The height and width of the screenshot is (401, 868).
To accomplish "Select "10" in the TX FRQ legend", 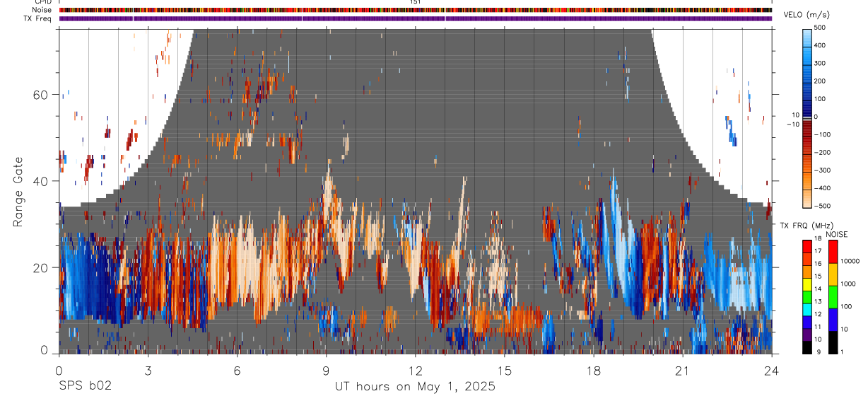I will pos(819,339).
